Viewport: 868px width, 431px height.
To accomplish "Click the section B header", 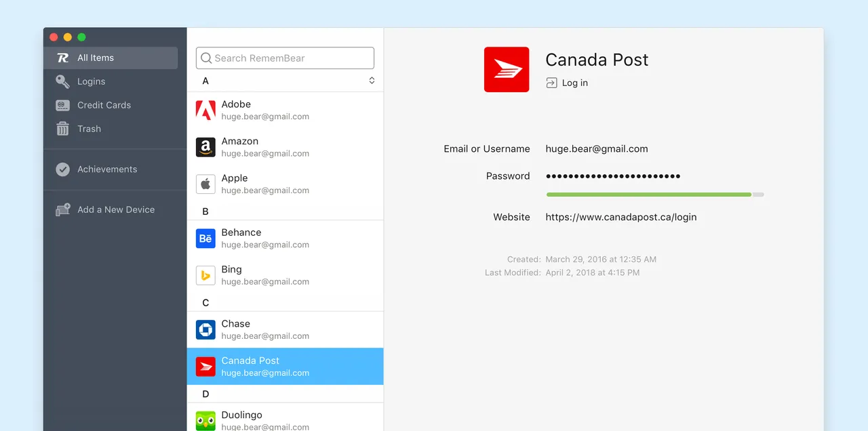I will pos(205,211).
